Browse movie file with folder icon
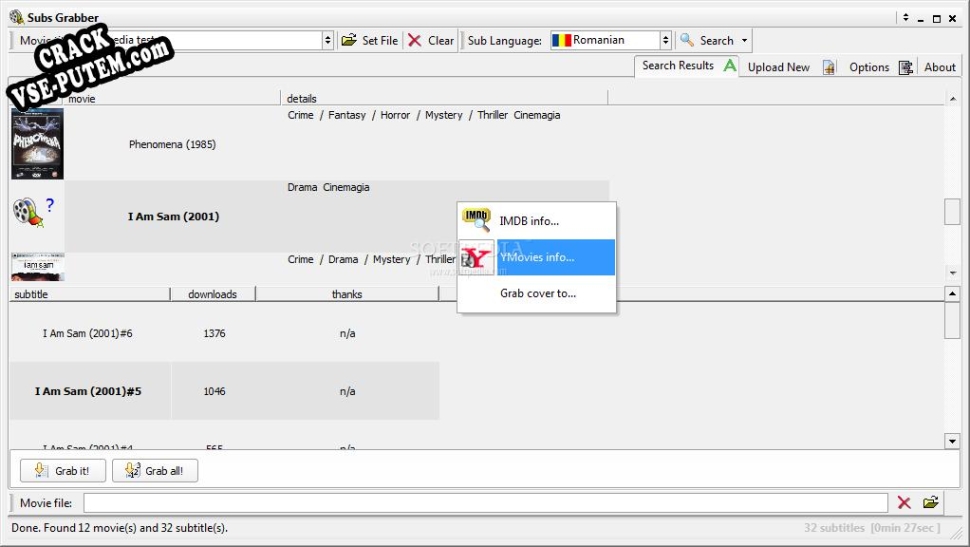This screenshot has height=547, width=970. point(931,502)
